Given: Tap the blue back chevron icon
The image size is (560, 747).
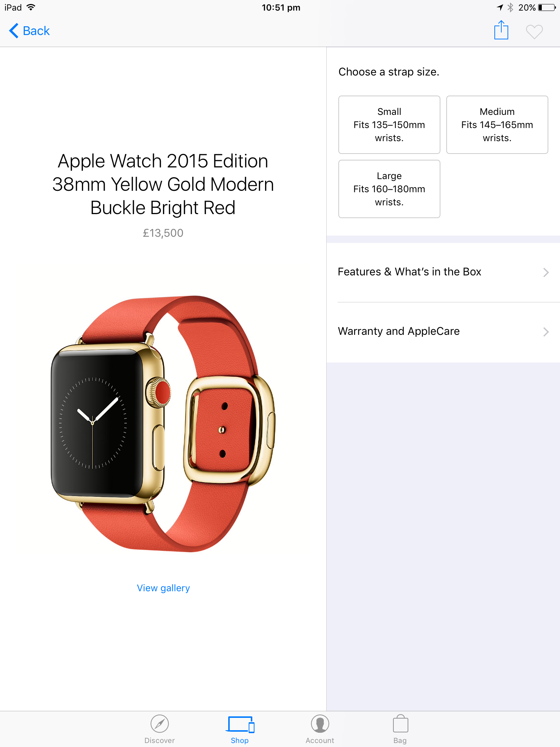Looking at the screenshot, I should point(13,31).
